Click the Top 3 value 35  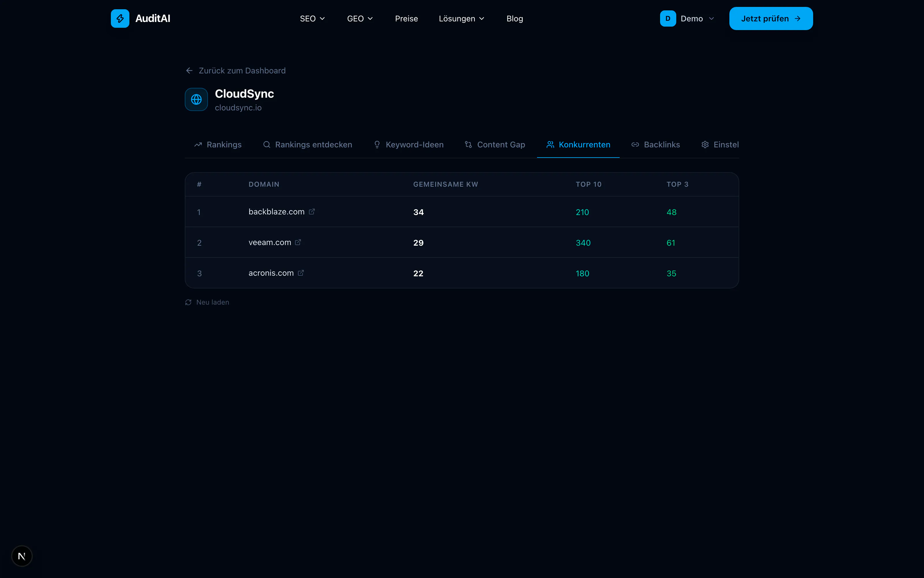tap(671, 273)
